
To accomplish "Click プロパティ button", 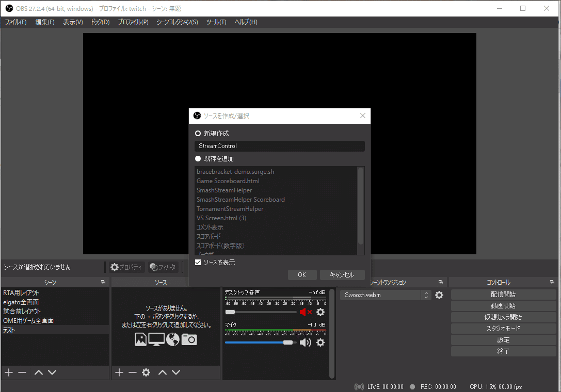I will click(x=126, y=267).
